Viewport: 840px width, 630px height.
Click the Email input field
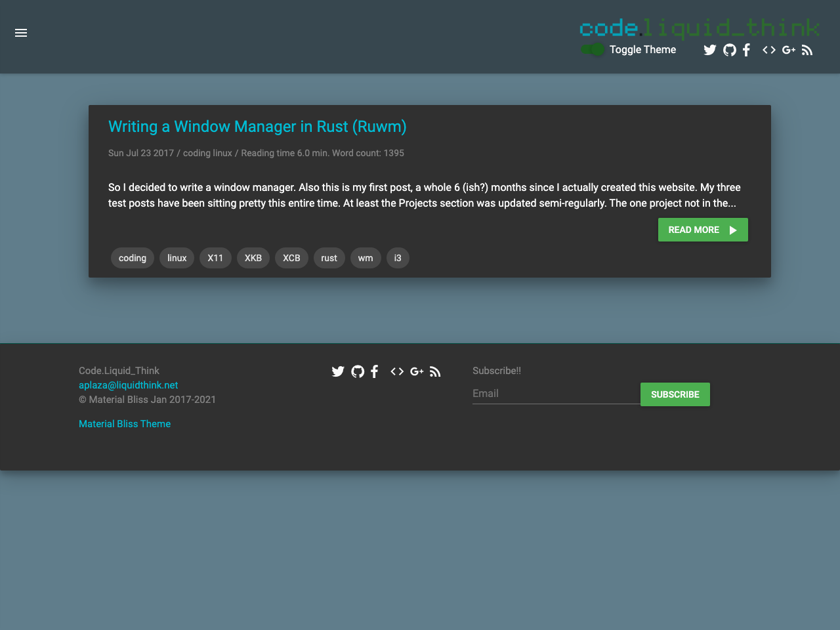(555, 394)
